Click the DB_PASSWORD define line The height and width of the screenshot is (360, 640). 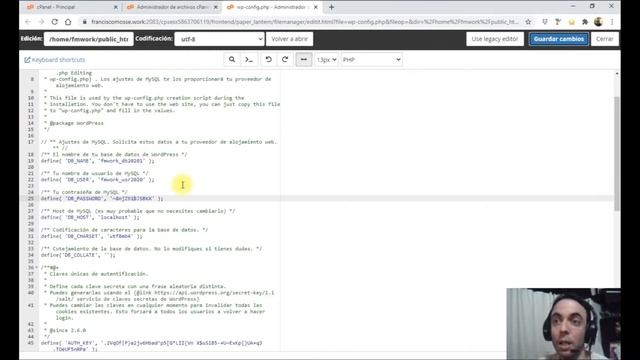coord(102,198)
